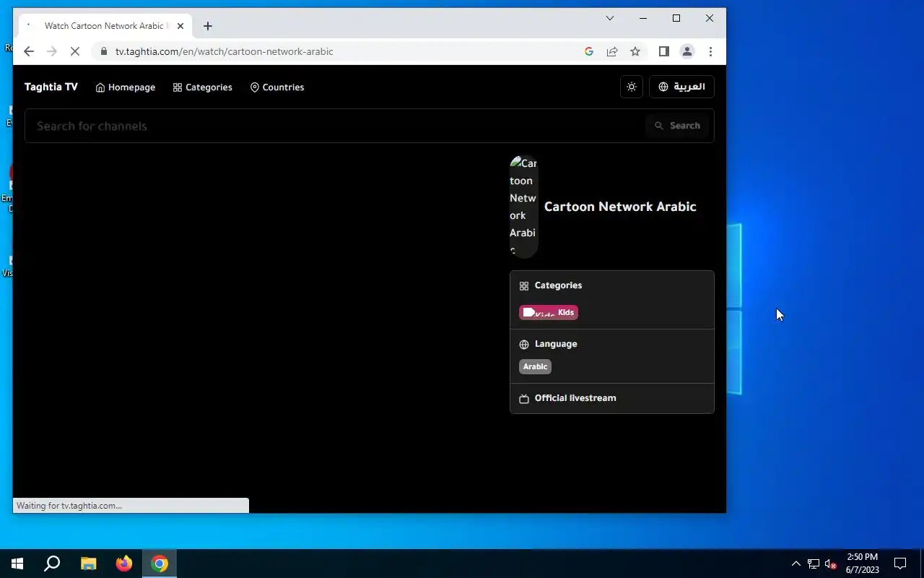Close the Watch Cartoon Network Arabic tab

pos(180,26)
